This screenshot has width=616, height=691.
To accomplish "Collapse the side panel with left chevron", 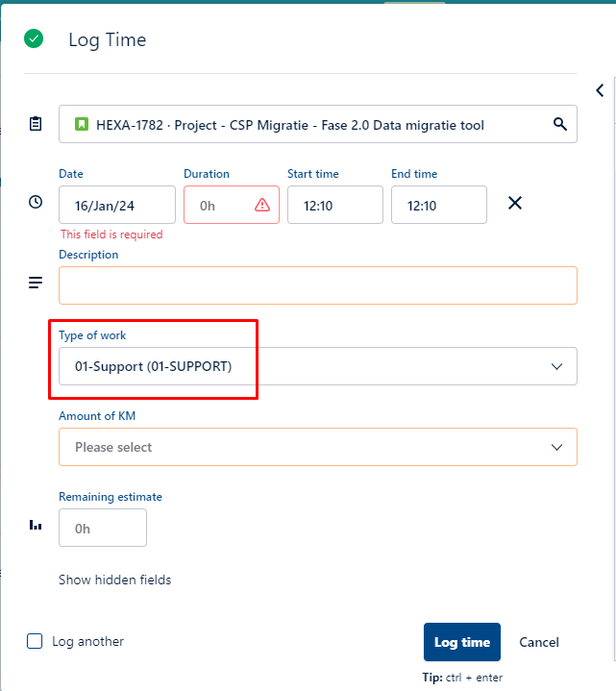I will tap(600, 90).
